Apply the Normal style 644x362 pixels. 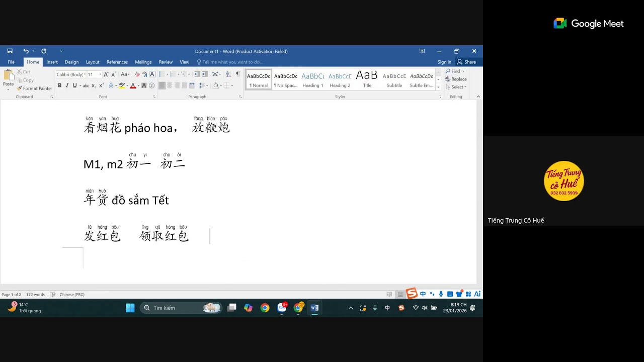click(259, 79)
